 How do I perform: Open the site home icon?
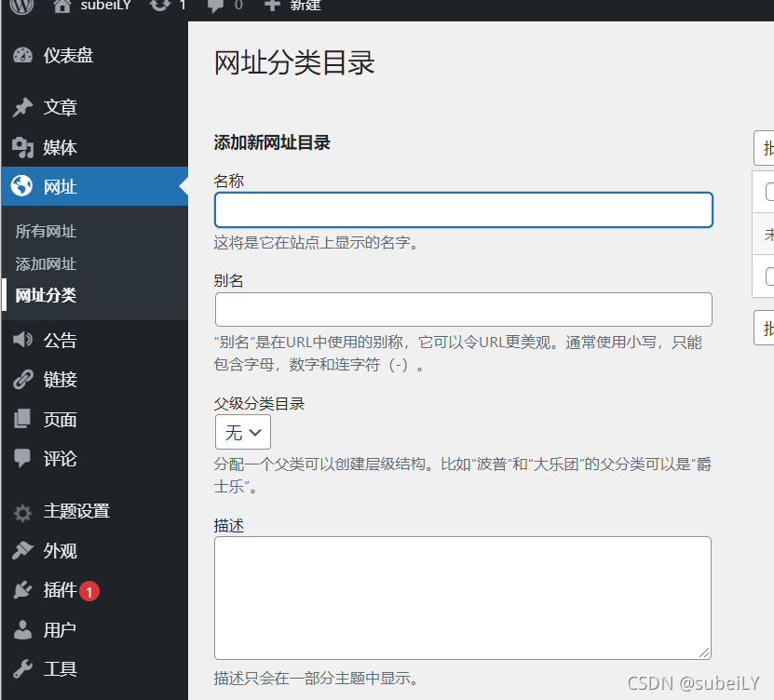point(62,6)
